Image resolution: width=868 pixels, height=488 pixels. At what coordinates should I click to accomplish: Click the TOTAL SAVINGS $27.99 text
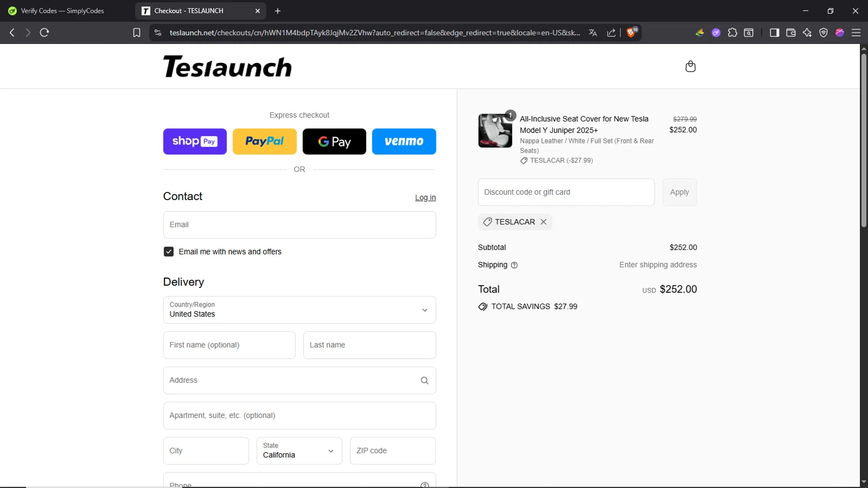click(534, 307)
